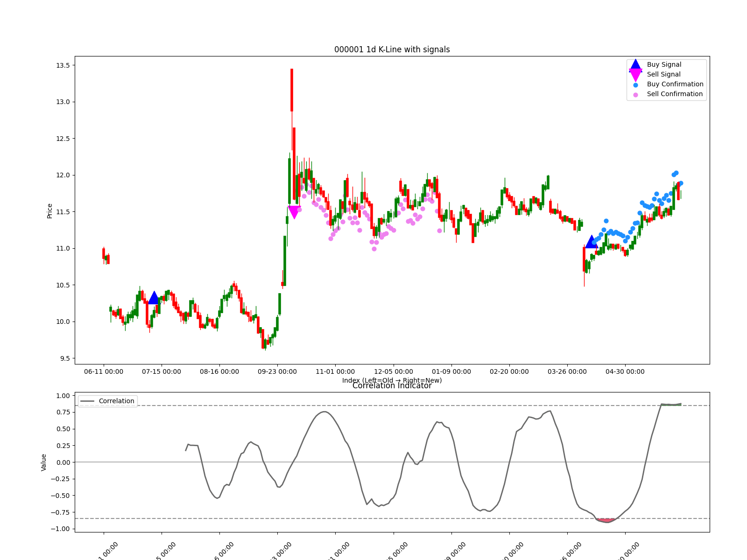Click the 13.0 price tick label
Viewport: 747px width, 560px height.
click(63, 102)
